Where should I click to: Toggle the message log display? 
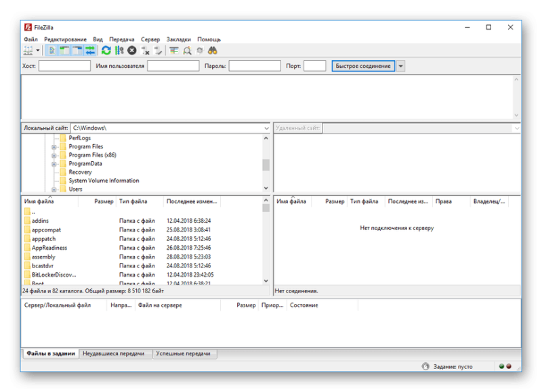52,51
